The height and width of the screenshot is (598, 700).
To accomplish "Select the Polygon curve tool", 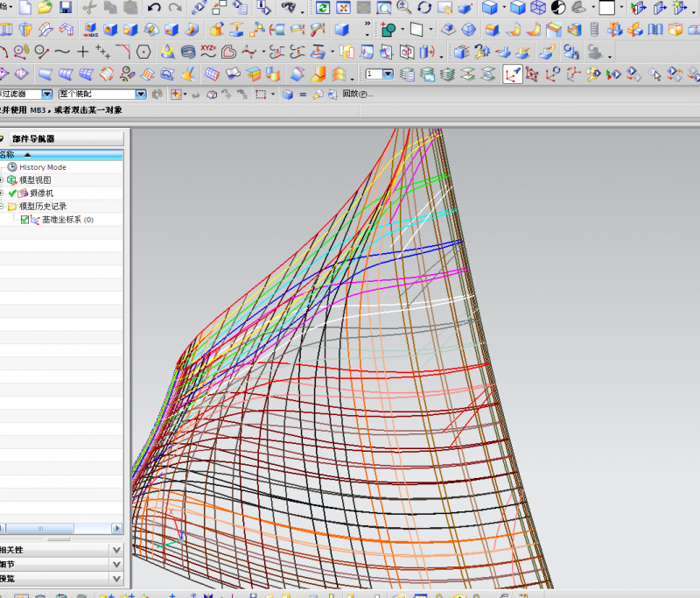I will click(143, 51).
